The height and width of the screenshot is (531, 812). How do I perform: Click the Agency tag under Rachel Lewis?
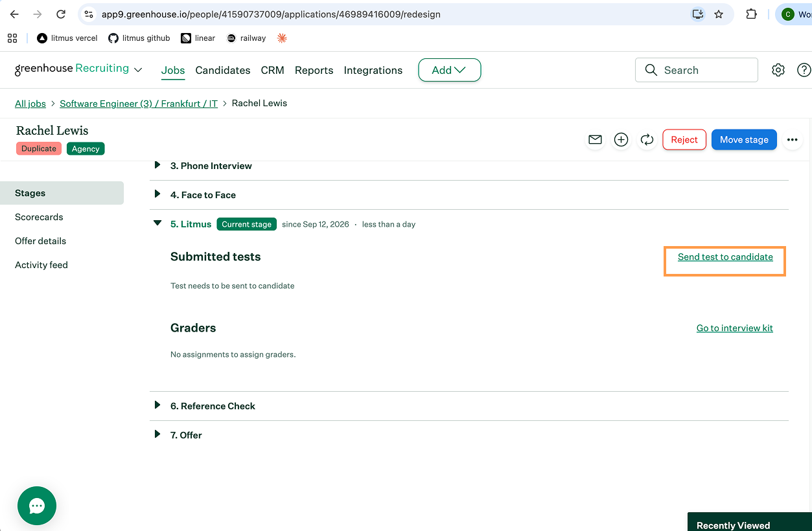86,148
